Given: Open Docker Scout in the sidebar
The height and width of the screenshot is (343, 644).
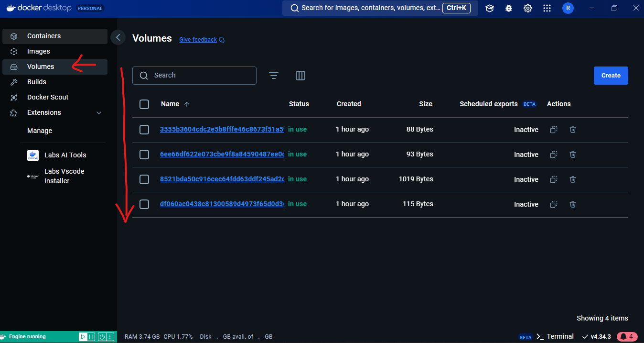Looking at the screenshot, I should 48,98.
